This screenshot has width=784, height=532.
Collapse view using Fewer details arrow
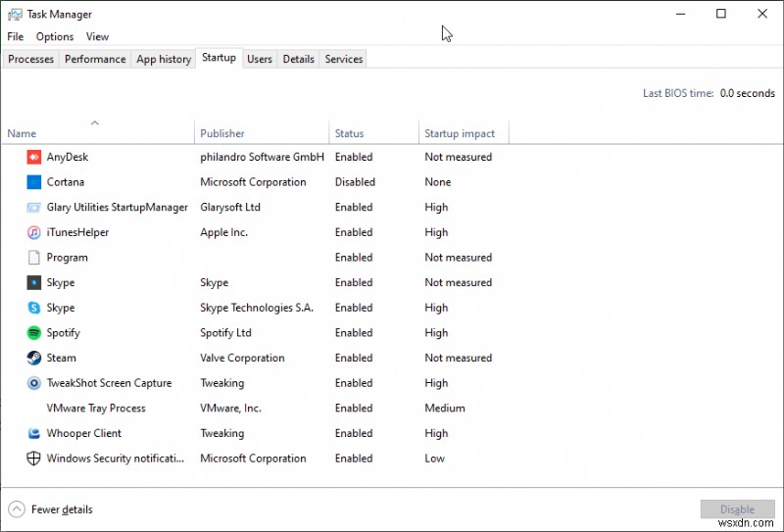pyautogui.click(x=17, y=509)
